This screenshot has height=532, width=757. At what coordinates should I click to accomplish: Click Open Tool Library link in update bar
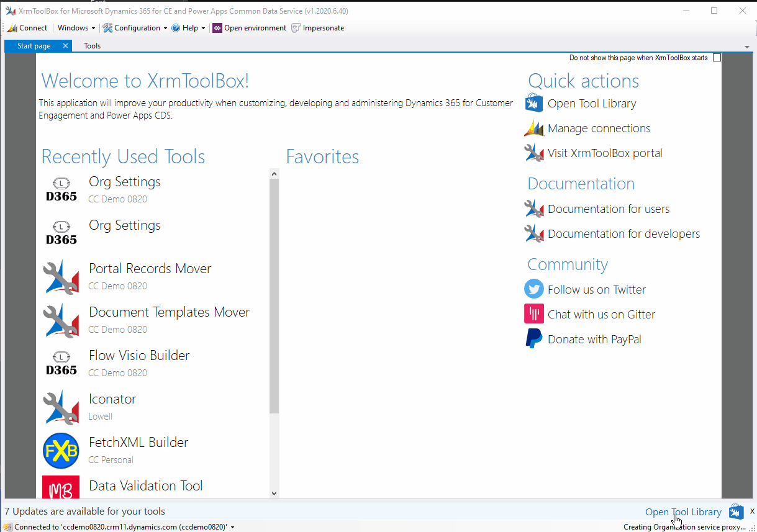[683, 512]
